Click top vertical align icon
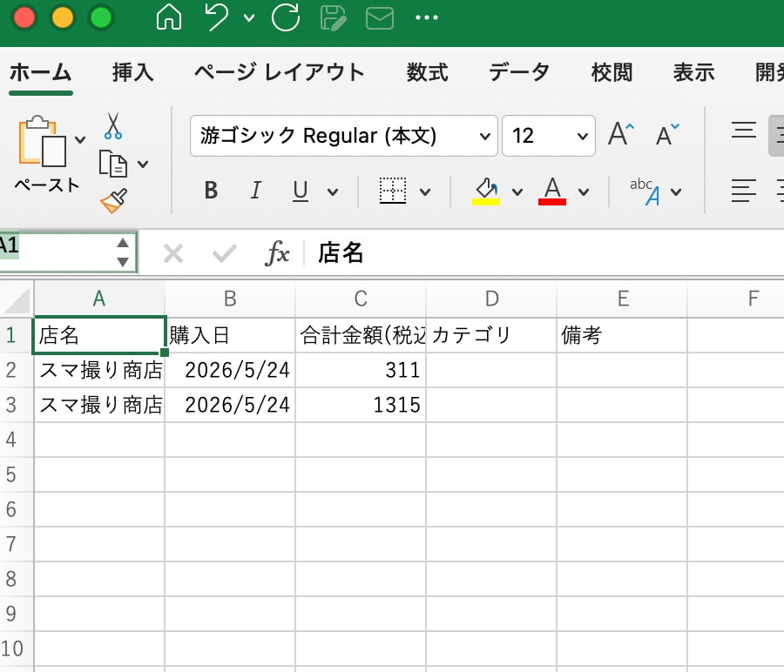The height and width of the screenshot is (672, 784). click(744, 131)
